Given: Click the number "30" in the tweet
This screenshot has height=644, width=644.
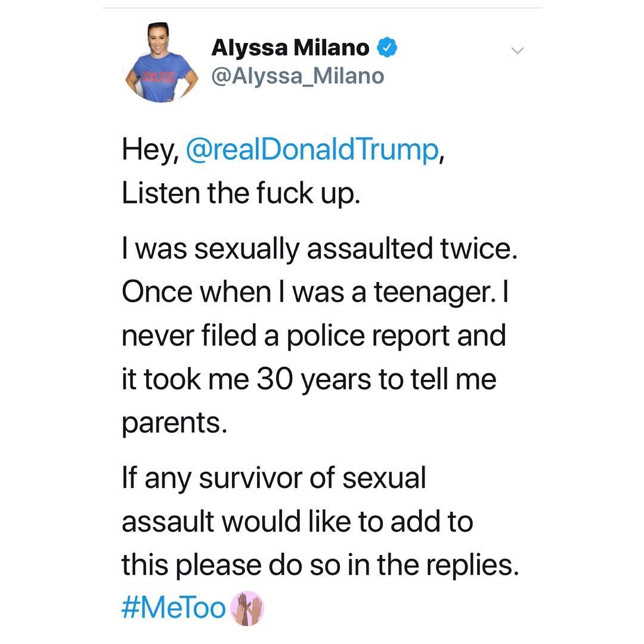Looking at the screenshot, I should tap(274, 379).
